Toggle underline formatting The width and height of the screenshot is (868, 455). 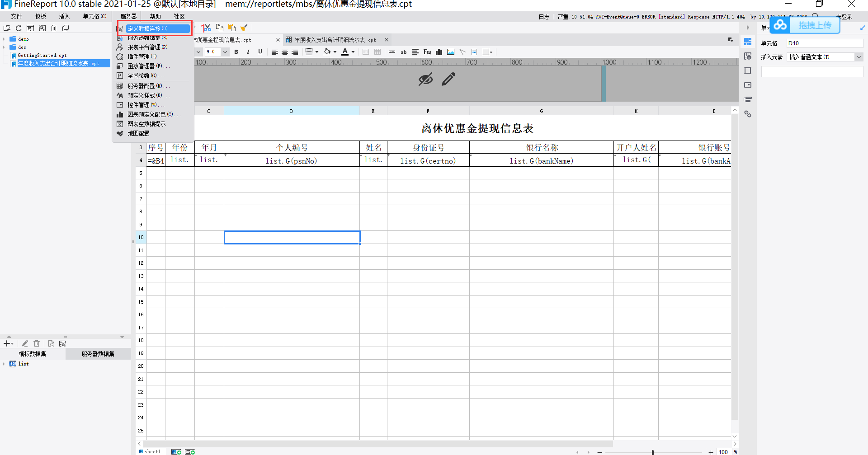[x=260, y=52]
